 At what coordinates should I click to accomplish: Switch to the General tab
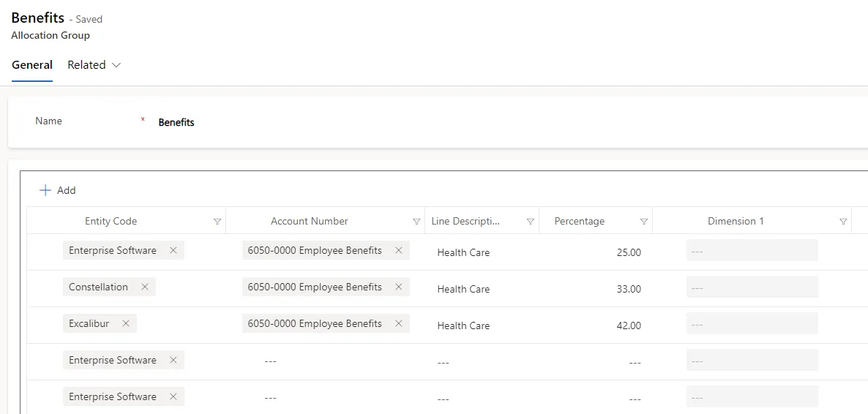32,65
